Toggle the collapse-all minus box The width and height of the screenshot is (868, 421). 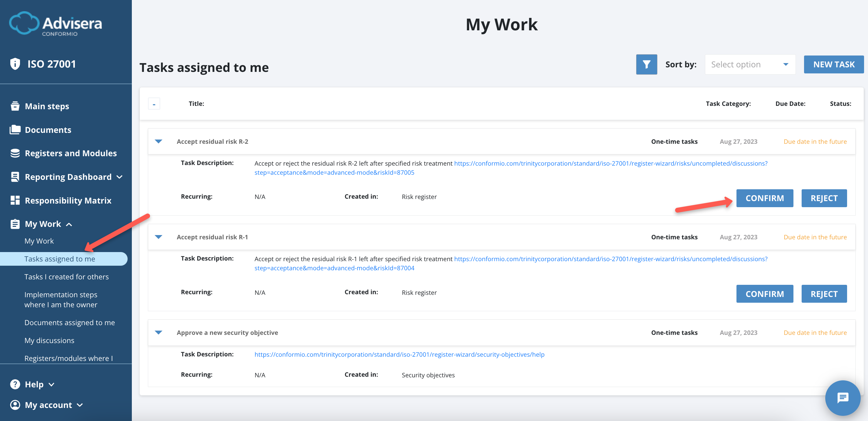154,104
